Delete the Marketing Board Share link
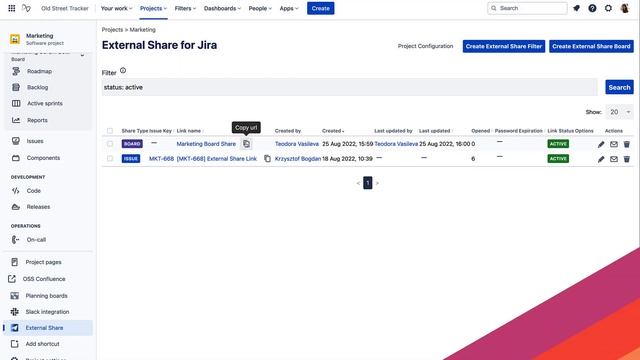640x360 pixels. pyautogui.click(x=627, y=144)
